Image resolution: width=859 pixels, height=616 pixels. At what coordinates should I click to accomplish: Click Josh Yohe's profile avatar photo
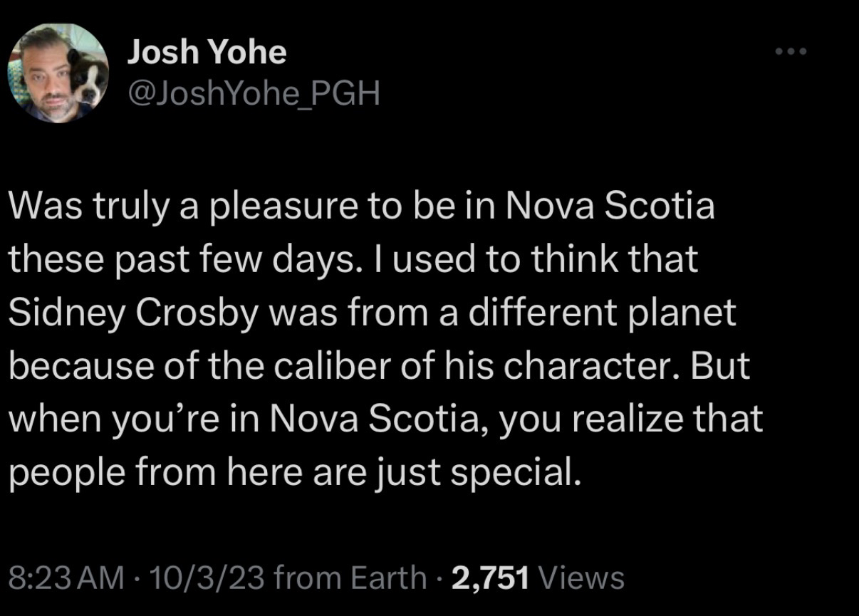point(57,73)
